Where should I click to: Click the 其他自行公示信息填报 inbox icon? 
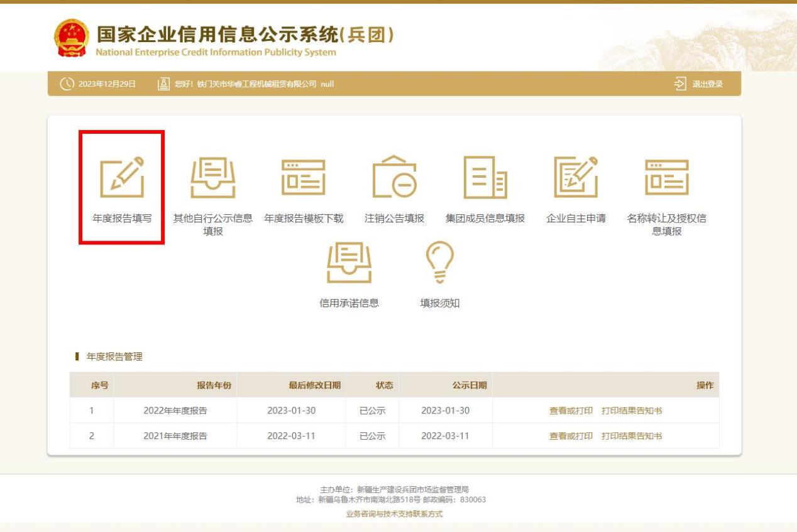pos(213,178)
